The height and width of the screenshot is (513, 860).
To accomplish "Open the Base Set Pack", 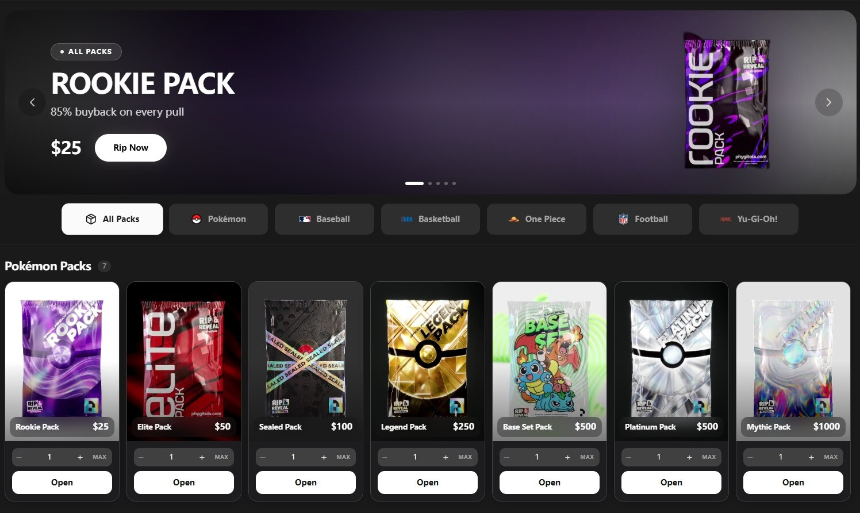I will pyautogui.click(x=549, y=482).
